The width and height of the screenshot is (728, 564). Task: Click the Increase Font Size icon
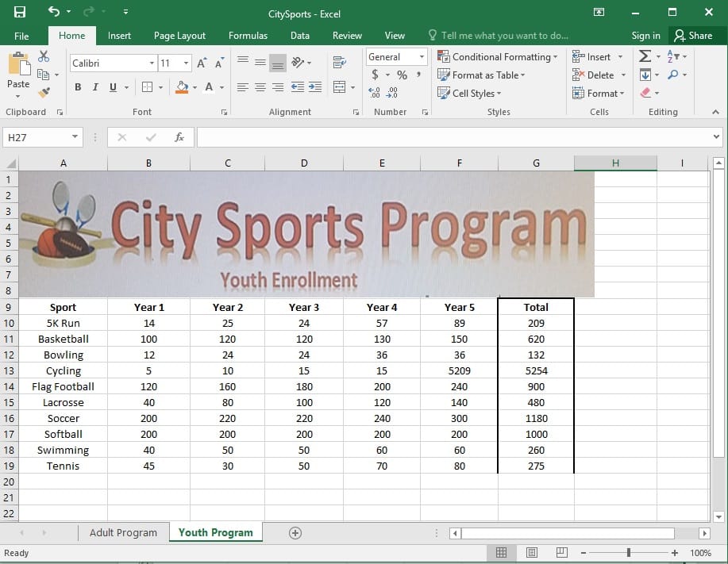click(202, 63)
